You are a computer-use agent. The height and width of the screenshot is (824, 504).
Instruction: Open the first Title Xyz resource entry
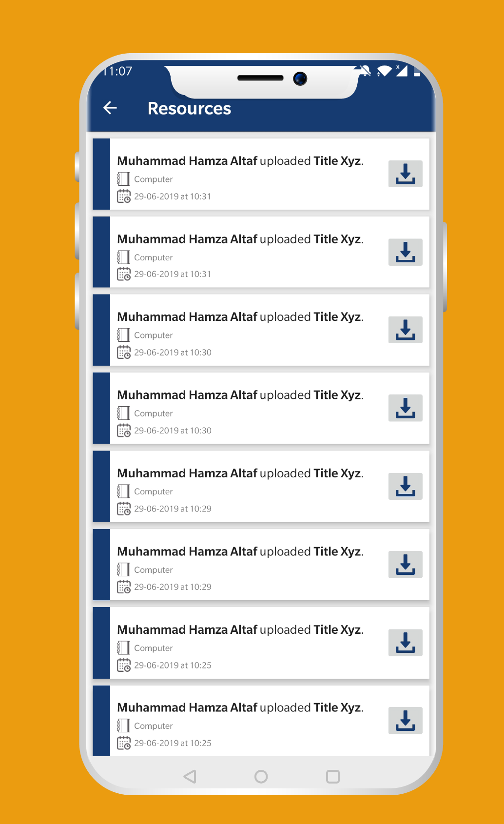tap(261, 174)
